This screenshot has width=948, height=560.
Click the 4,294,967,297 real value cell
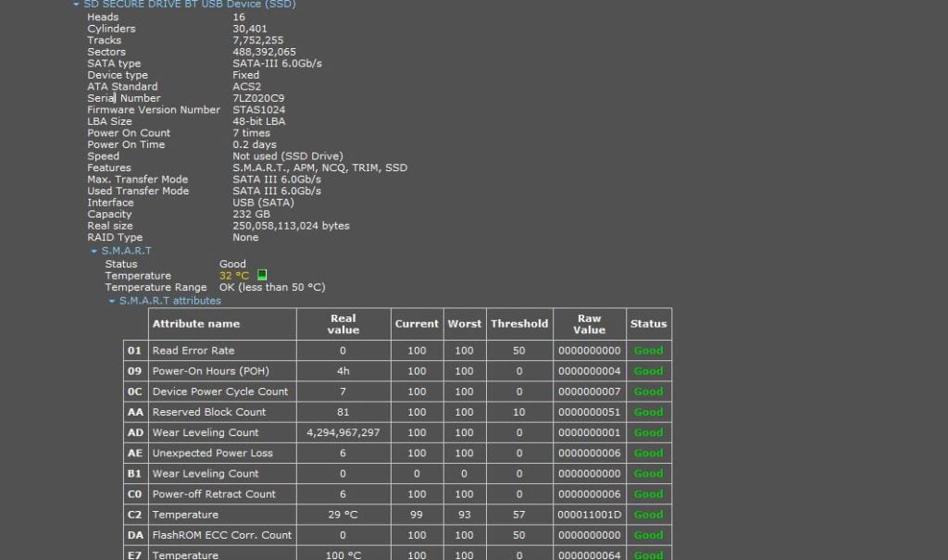click(x=343, y=432)
